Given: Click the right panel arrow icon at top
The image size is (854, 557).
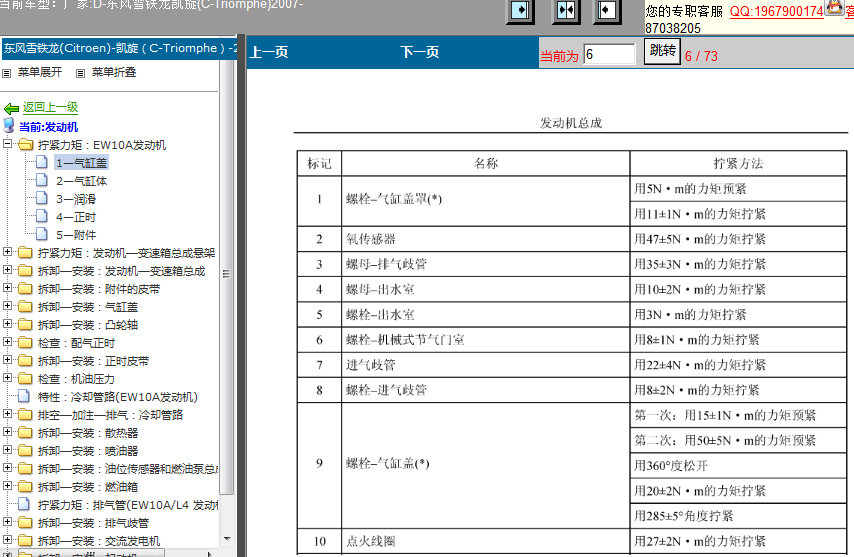Looking at the screenshot, I should [607, 10].
